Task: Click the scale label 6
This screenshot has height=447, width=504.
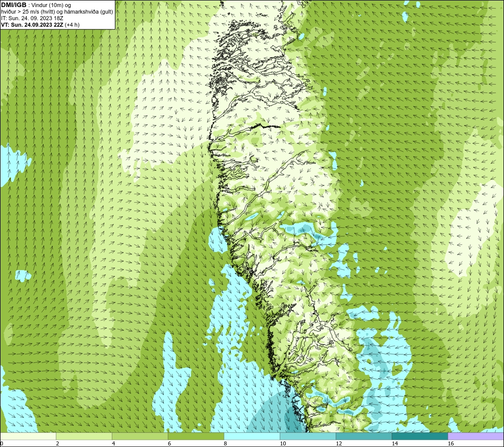Action: (x=169, y=444)
